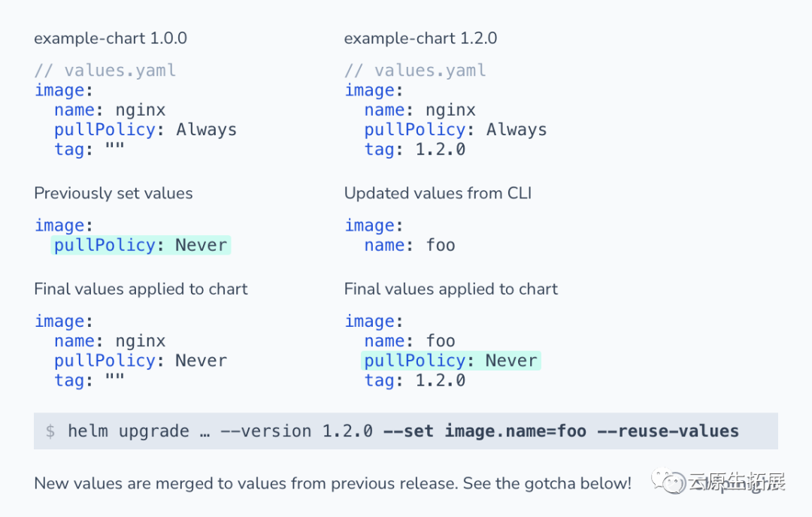Screen dimensions: 812x517
Task: Click the "example-chart 1.0.0" heading
Action: point(111,38)
